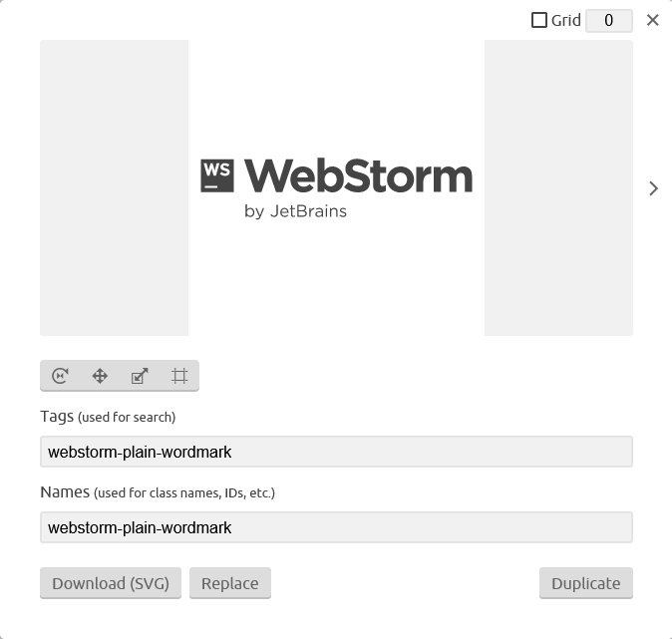Image resolution: width=672 pixels, height=639 pixels.
Task: Click the WebStorm wordmark text in preview
Action: pos(358,175)
